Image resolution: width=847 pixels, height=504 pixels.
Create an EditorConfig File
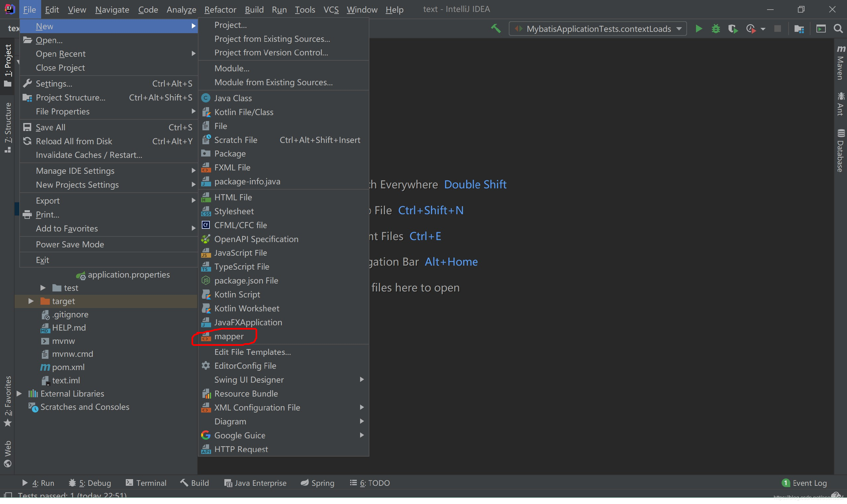[283, 366]
